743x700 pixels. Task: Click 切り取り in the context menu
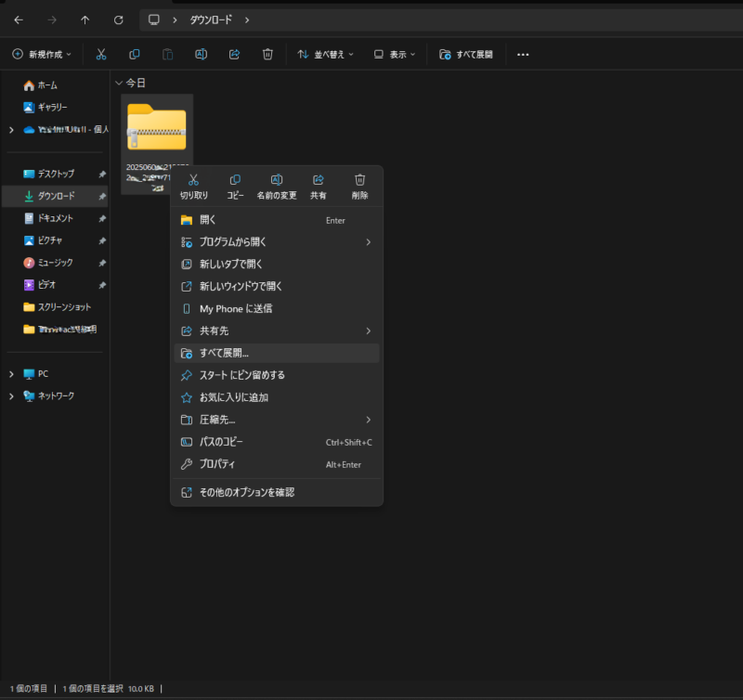(x=194, y=187)
